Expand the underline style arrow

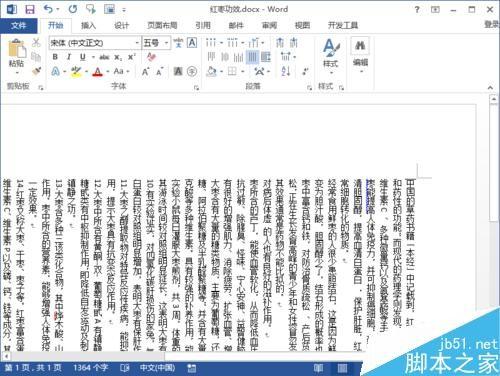click(x=93, y=57)
